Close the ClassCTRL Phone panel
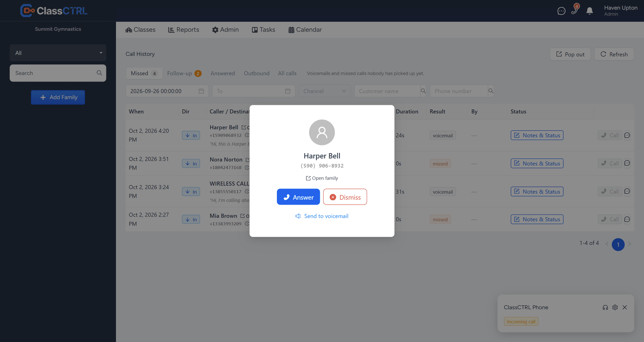Image resolution: width=644 pixels, height=342 pixels. click(x=625, y=307)
